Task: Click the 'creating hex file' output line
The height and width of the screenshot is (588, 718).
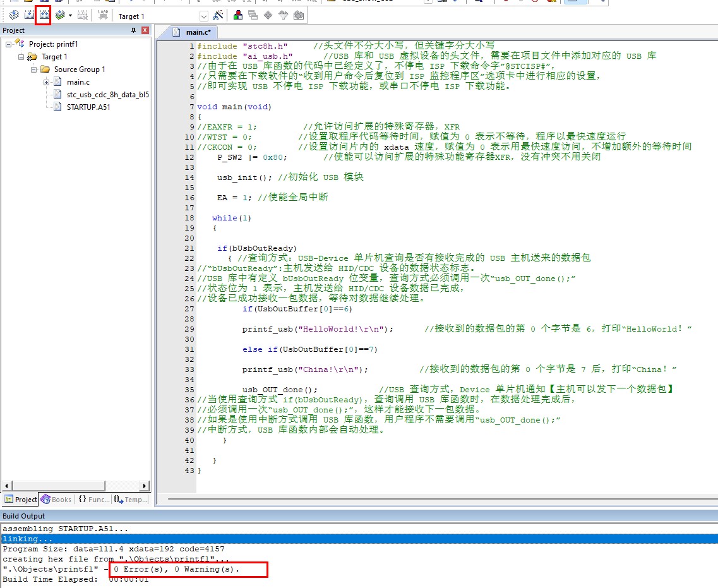Action: click(x=116, y=559)
